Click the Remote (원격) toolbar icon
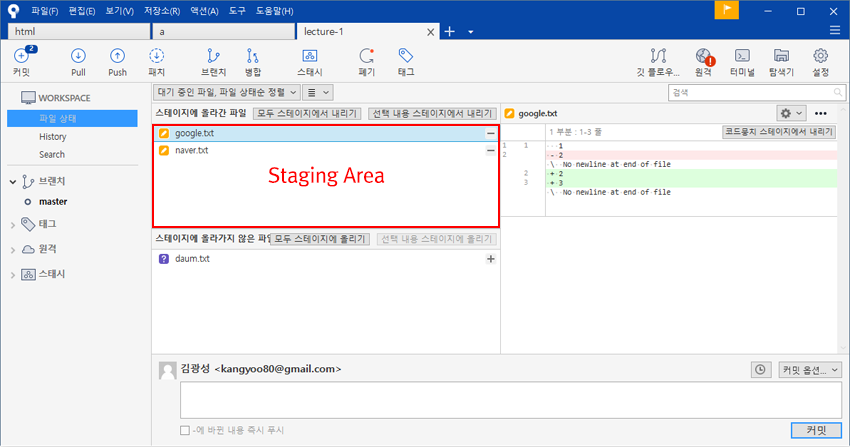 [704, 61]
